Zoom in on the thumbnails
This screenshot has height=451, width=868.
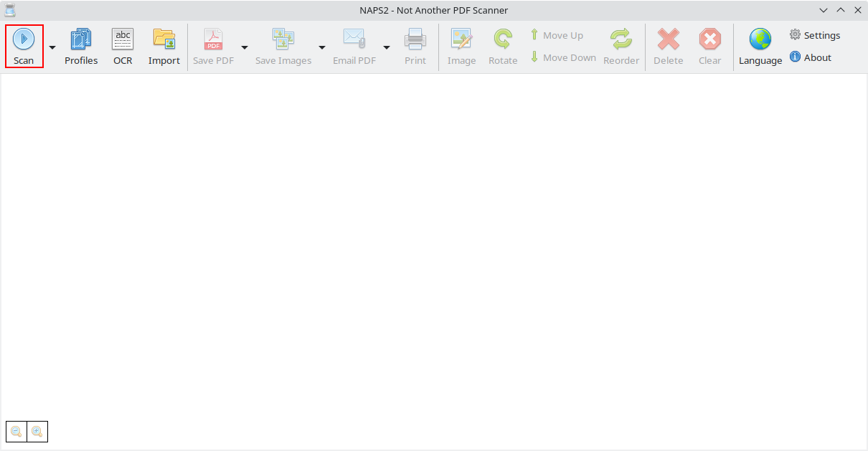(x=37, y=432)
